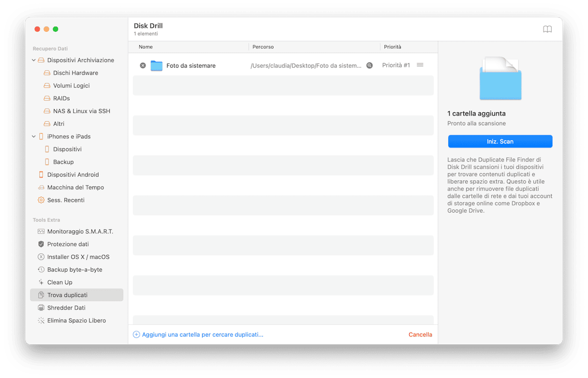Click the Foto da sistemare folder icon

156,65
